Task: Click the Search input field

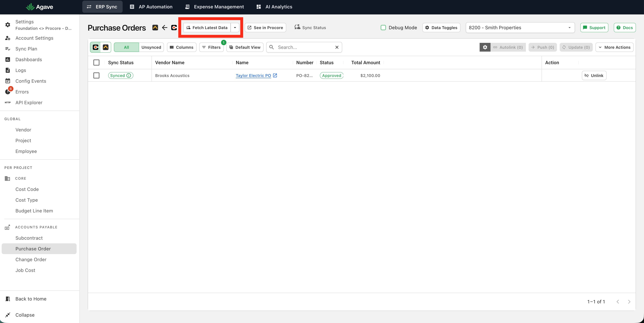Action: click(304, 47)
